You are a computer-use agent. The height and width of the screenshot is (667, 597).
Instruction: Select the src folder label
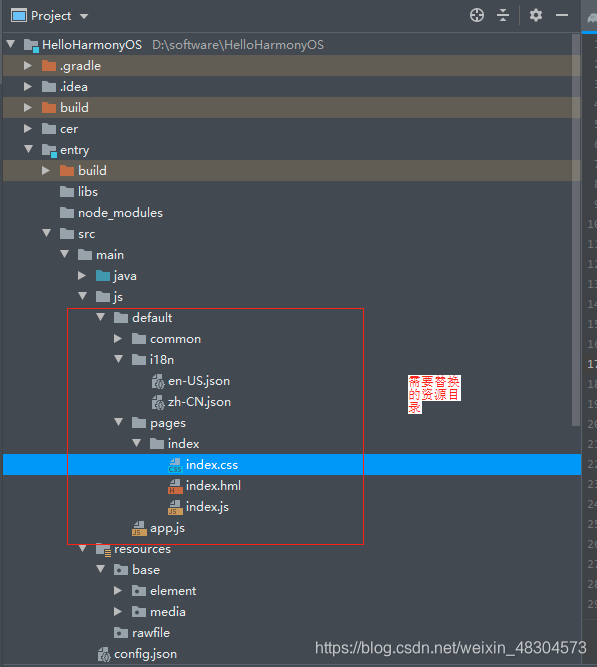click(86, 234)
